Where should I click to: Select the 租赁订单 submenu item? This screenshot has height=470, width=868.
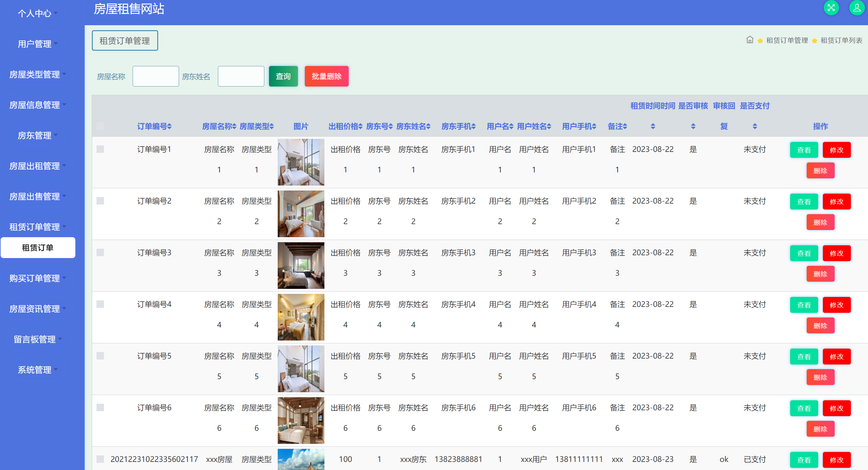(38, 248)
